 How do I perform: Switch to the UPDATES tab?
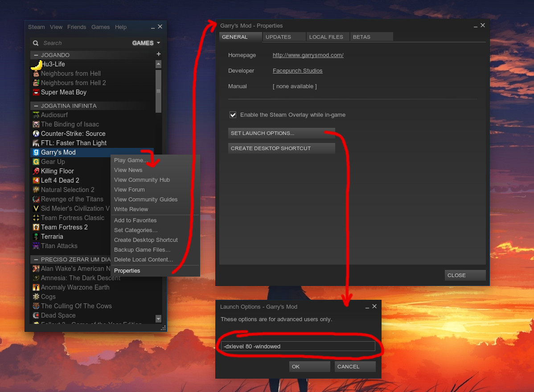(x=284, y=37)
